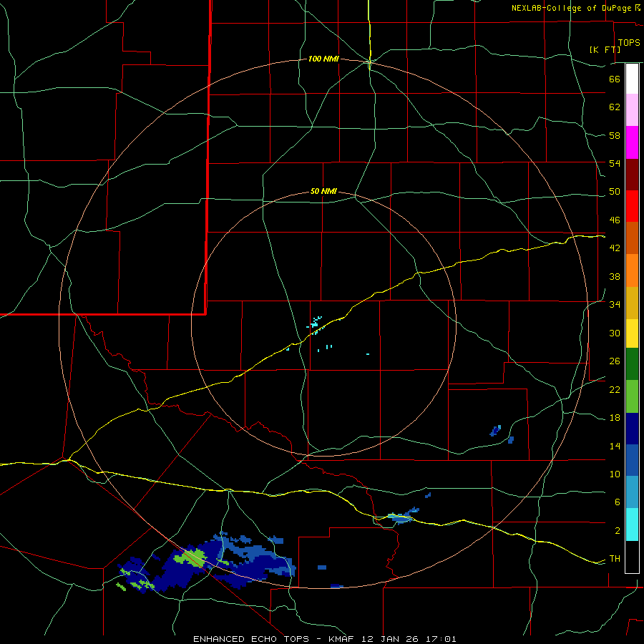Click the 6 legend value
The height and width of the screenshot is (644, 644).
618,502
